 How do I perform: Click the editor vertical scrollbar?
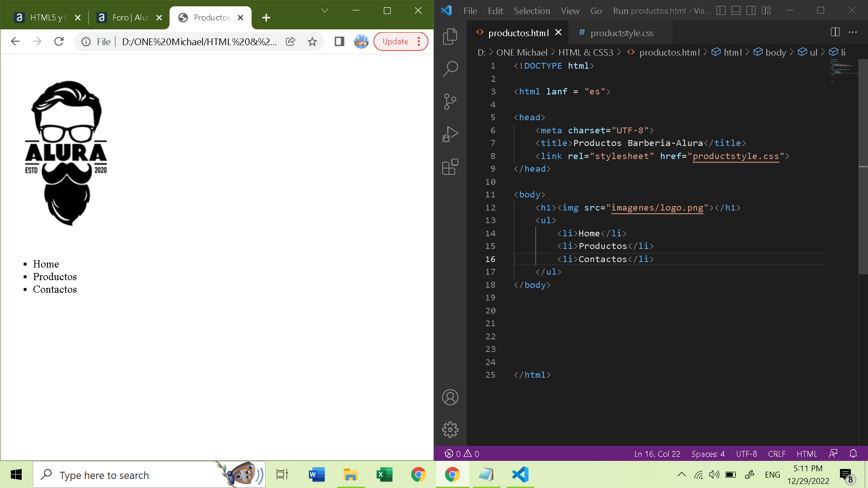tap(863, 167)
